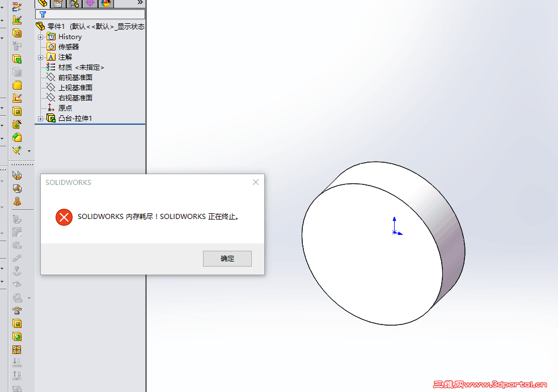The image size is (558, 392).
Task: Switch to the DimXpertManager crosshair tab
Action: pyautogui.click(x=90, y=3)
